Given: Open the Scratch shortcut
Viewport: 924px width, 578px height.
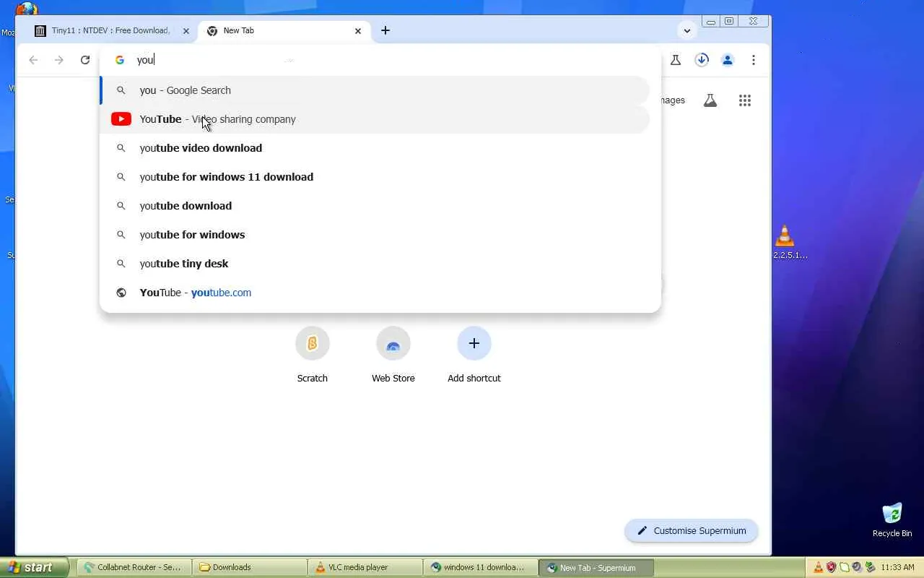Looking at the screenshot, I should pos(313,354).
